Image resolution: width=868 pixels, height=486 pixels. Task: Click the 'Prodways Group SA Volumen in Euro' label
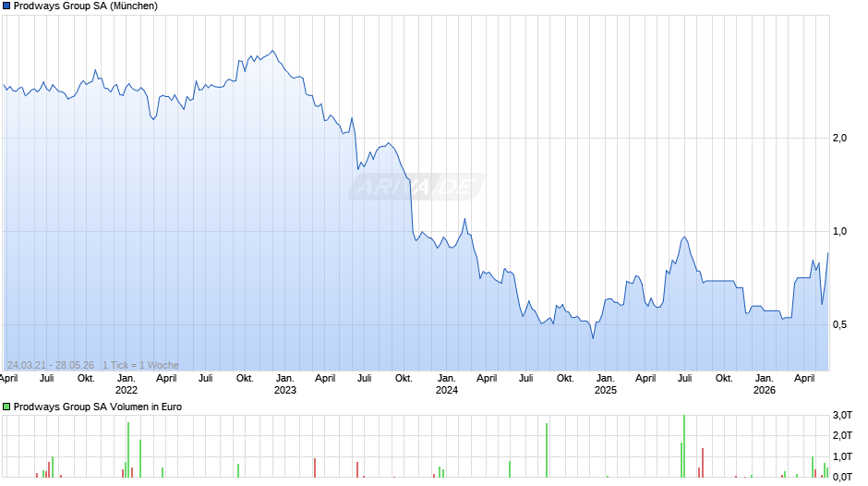(98, 407)
